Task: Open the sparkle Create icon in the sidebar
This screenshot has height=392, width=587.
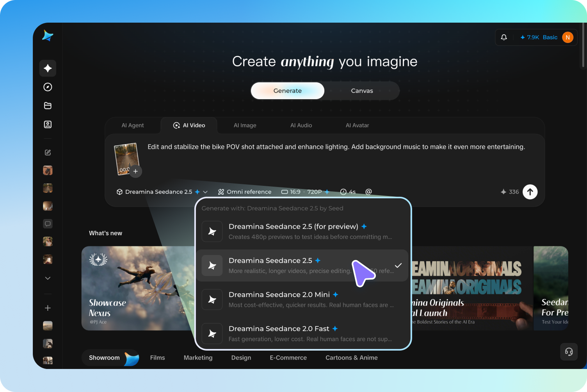Action: tap(48, 68)
